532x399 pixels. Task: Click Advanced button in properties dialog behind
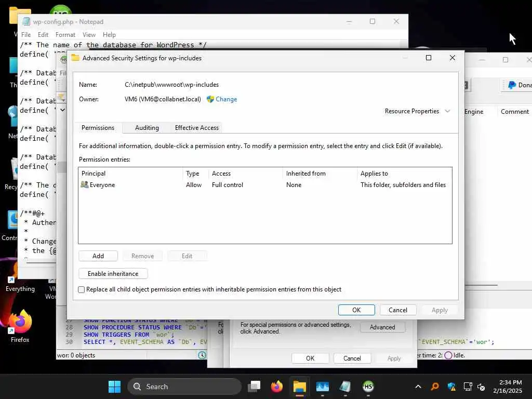pyautogui.click(x=382, y=327)
